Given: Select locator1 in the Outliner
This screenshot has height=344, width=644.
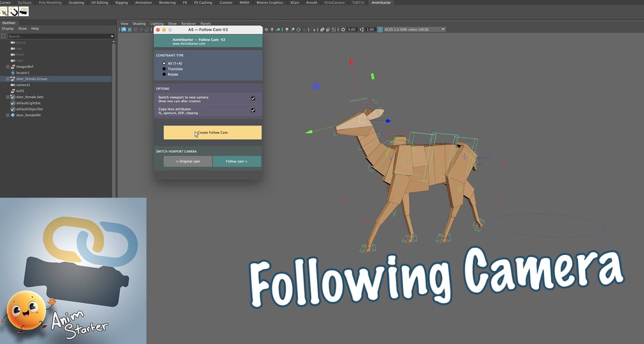Looking at the screenshot, I should [x=23, y=72].
